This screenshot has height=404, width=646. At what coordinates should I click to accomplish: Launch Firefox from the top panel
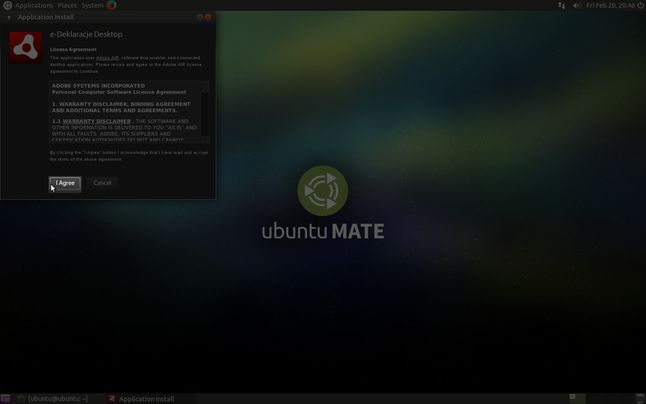[111, 5]
